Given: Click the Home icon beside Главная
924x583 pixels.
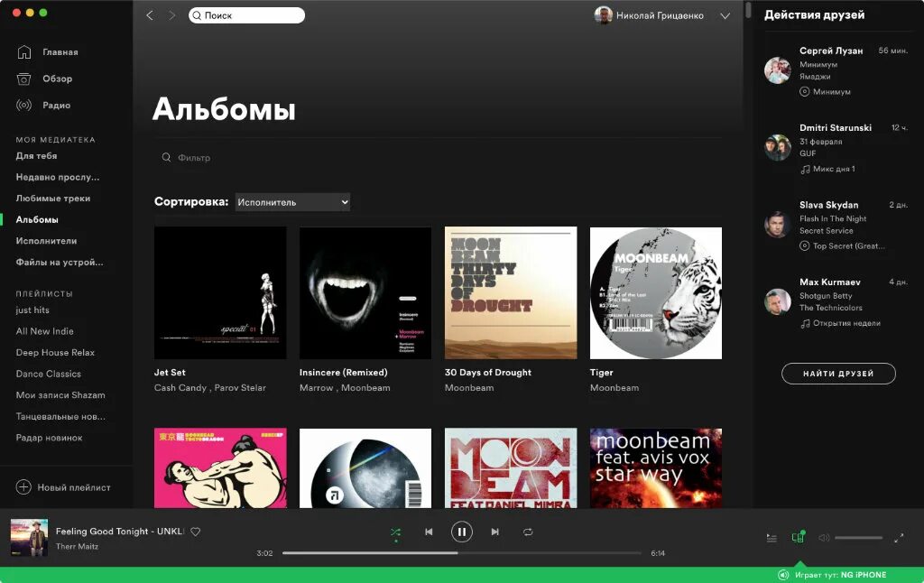Looking at the screenshot, I should pos(23,51).
